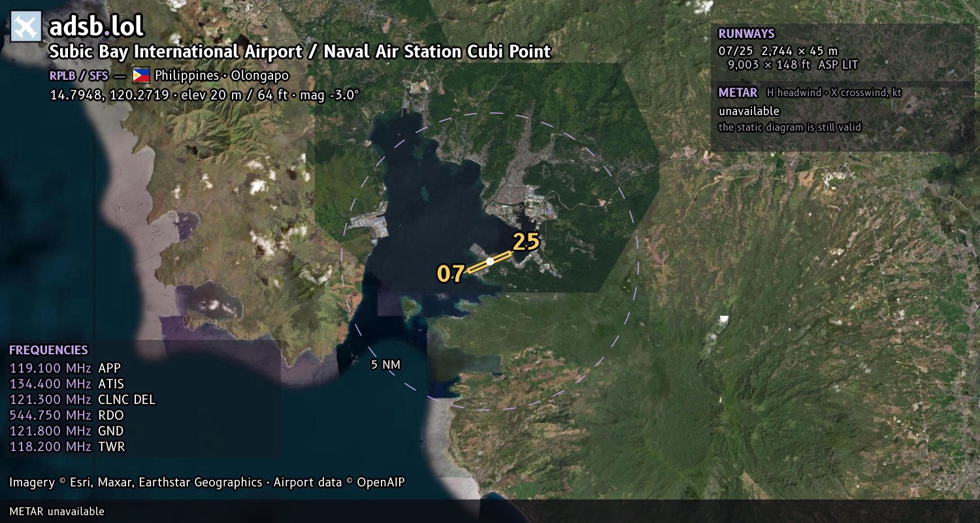
Task: Click the 07/25 2,744 × 45 m runway row
Action: coord(777,50)
